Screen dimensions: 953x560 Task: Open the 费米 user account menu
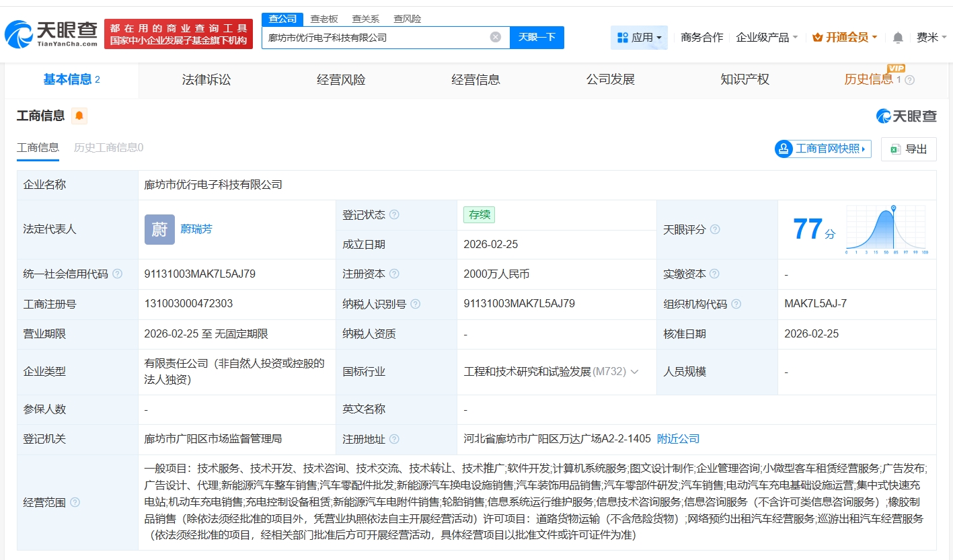(x=931, y=38)
